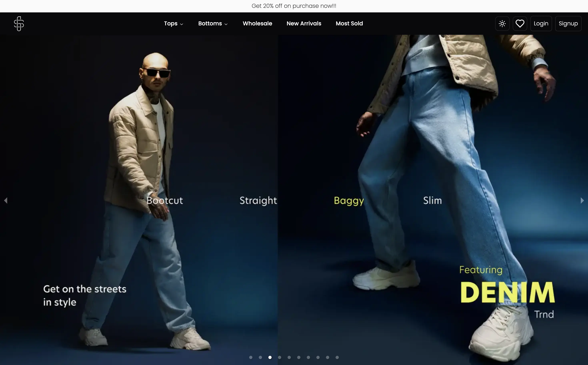Jump to the last carousel dot
The image size is (588, 365).
point(337,357)
